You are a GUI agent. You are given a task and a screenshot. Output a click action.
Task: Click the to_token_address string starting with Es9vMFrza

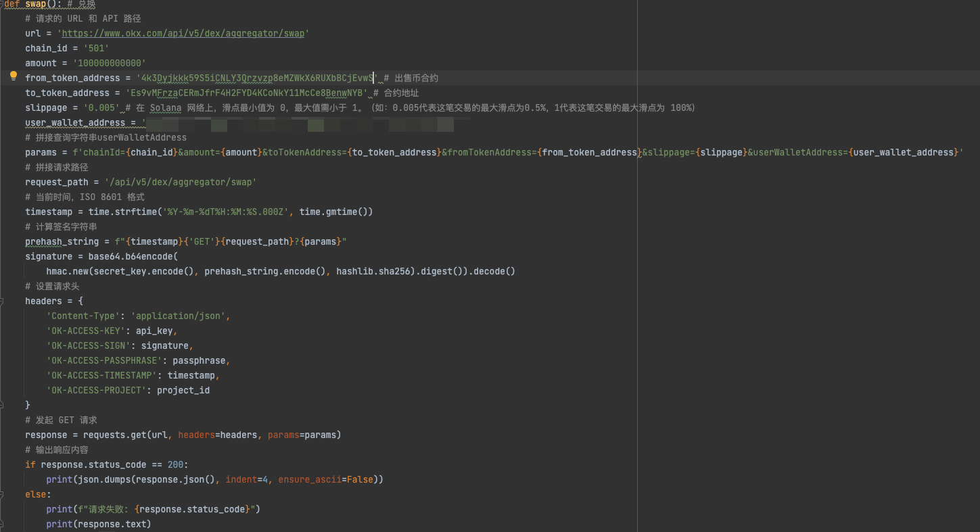[247, 93]
